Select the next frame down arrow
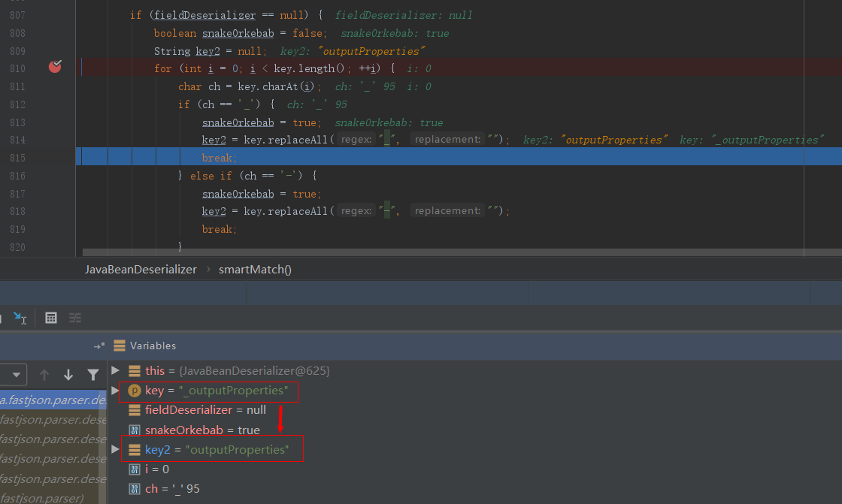Viewport: 842px width, 504px height. tap(68, 375)
